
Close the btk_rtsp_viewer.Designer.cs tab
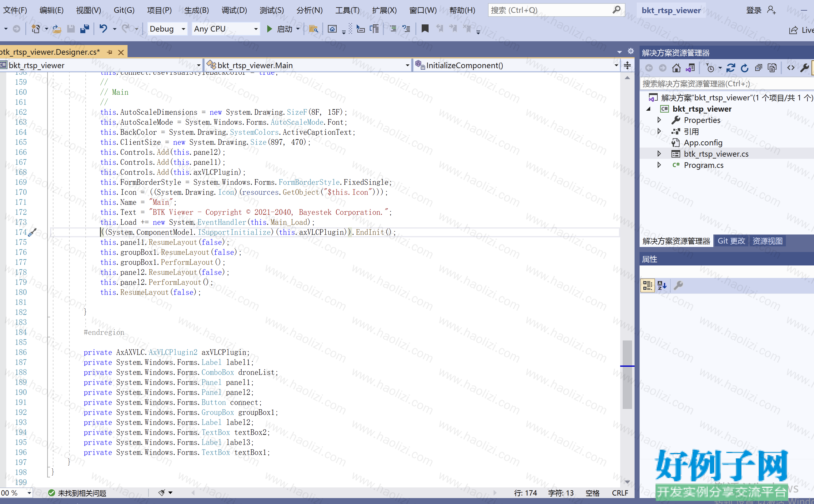121,52
